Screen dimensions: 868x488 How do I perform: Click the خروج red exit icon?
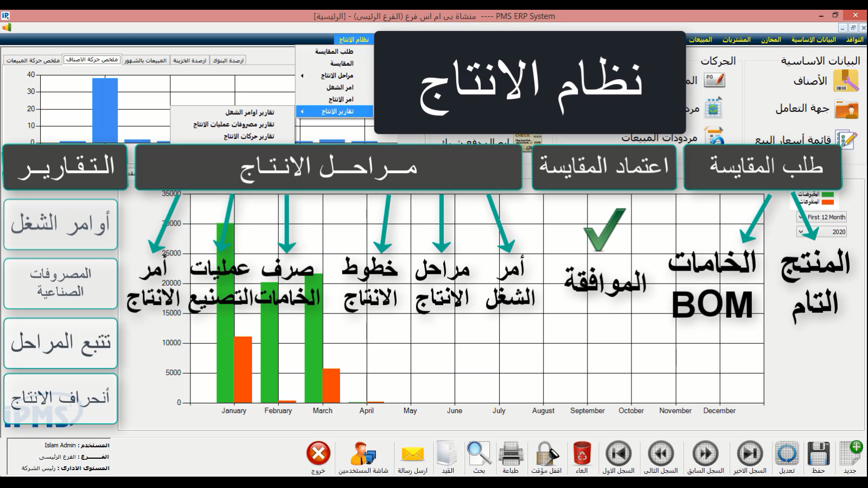(x=318, y=453)
